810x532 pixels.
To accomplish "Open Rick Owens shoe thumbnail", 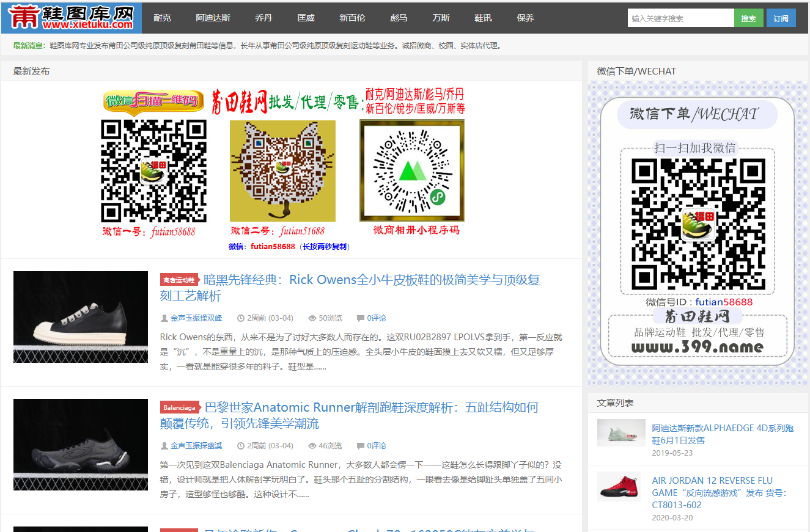I will coord(81,317).
